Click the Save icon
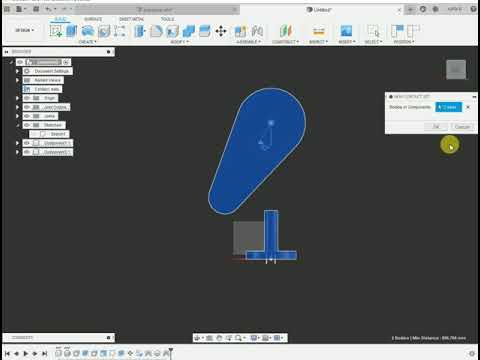This screenshot has height=360, width=480. (x=36, y=9)
